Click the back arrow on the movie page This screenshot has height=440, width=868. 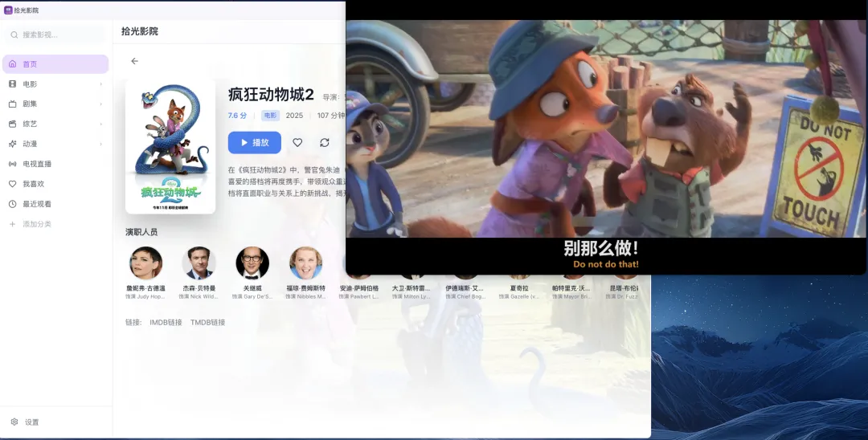(x=134, y=61)
